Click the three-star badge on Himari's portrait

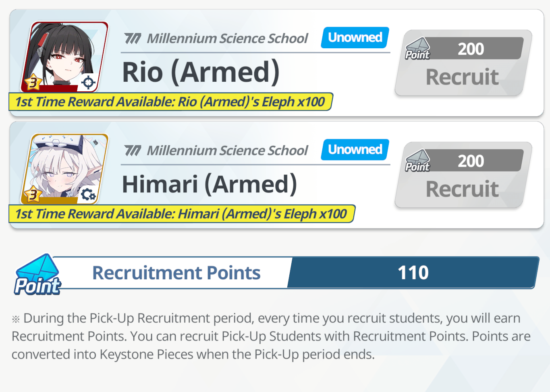[33, 195]
